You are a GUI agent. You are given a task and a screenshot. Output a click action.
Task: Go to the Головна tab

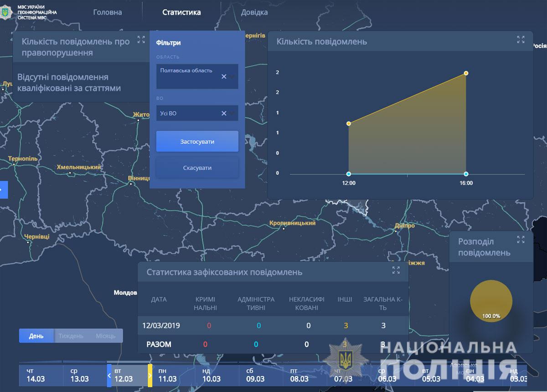point(108,12)
